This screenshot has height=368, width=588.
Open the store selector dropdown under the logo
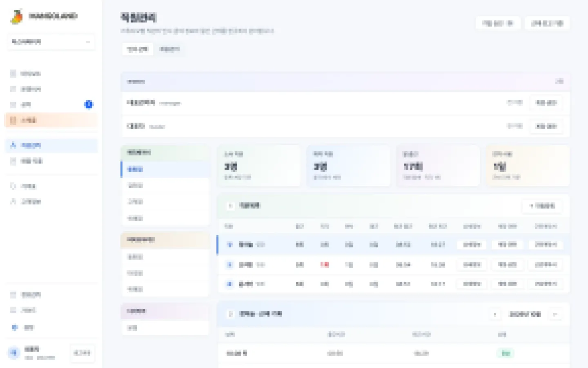click(51, 42)
